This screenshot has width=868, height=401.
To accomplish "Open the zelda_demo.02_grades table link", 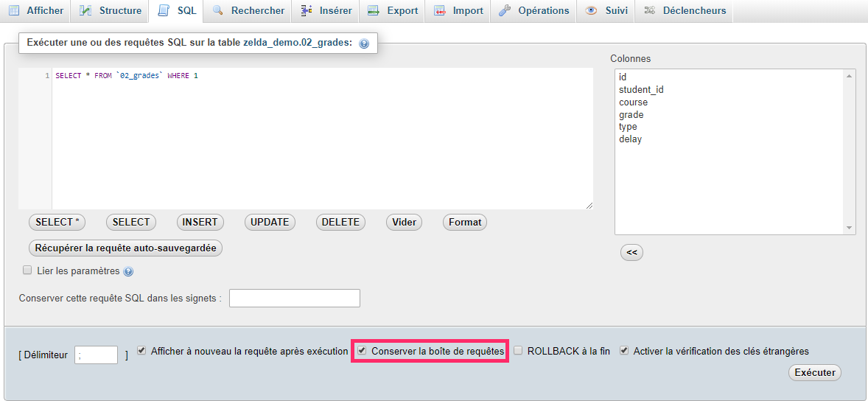I will (x=297, y=42).
